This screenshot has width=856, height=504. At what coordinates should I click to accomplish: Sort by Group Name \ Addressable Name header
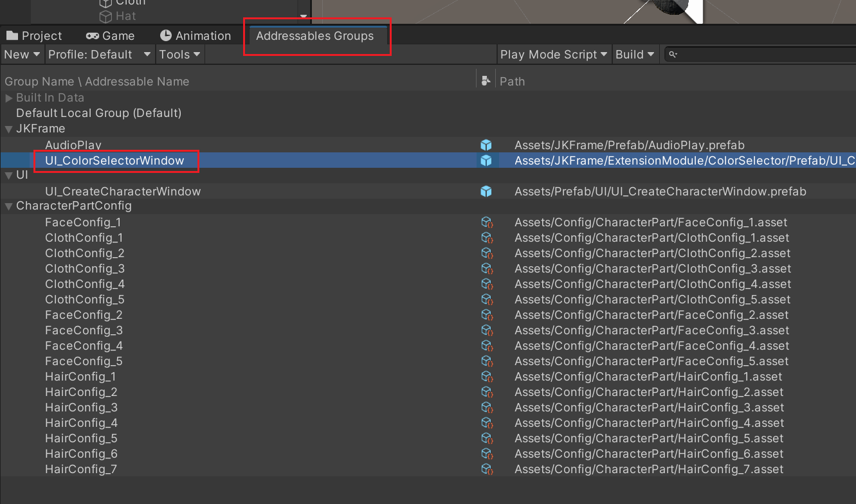click(x=97, y=82)
